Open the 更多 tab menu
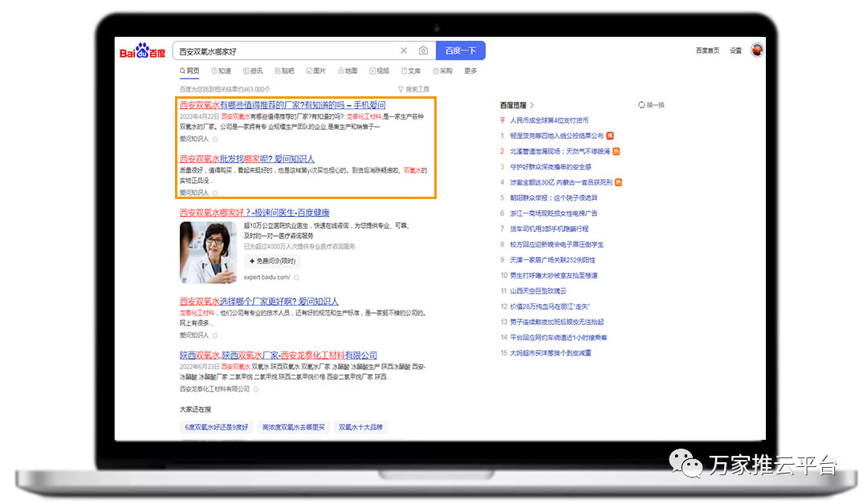Viewport: 867px width, 504px height. (470, 71)
